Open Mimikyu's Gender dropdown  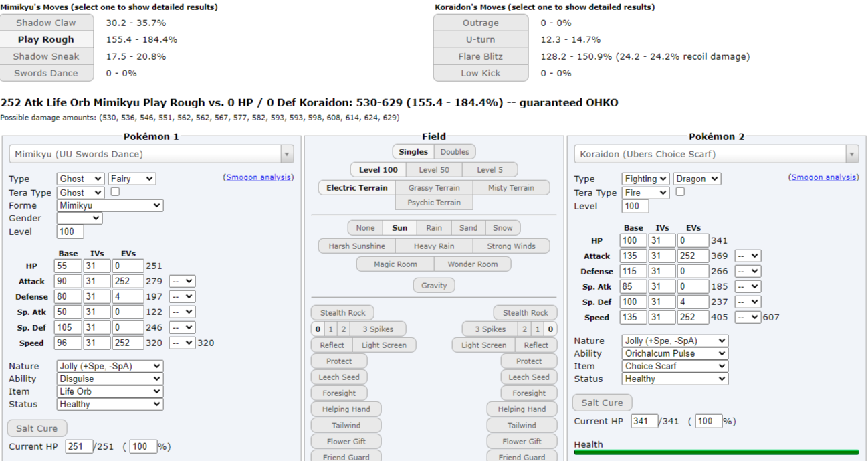pyautogui.click(x=80, y=218)
